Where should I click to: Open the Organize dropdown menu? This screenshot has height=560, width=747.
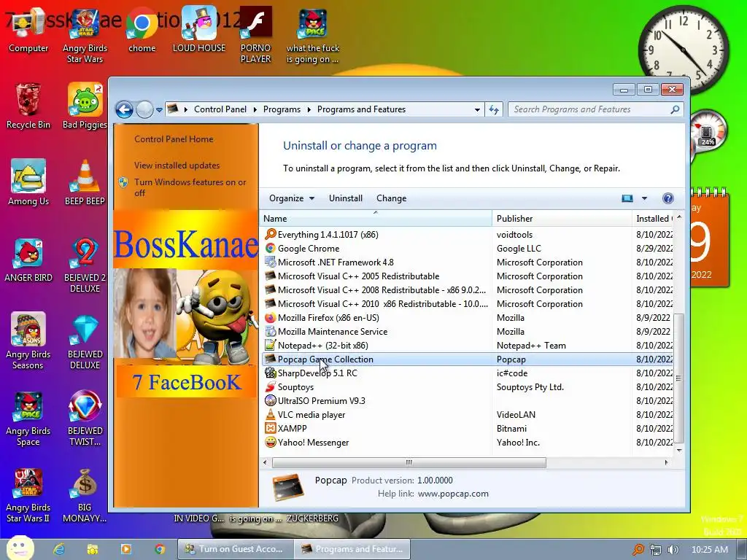(x=291, y=198)
